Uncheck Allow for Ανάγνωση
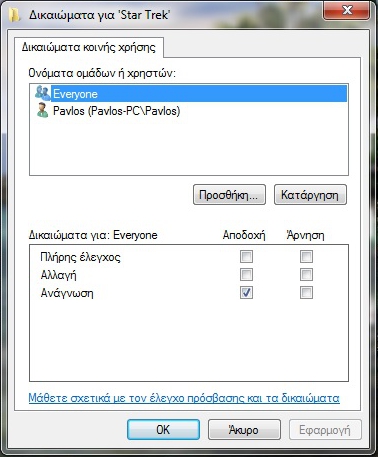The width and height of the screenshot is (378, 457). tap(246, 293)
